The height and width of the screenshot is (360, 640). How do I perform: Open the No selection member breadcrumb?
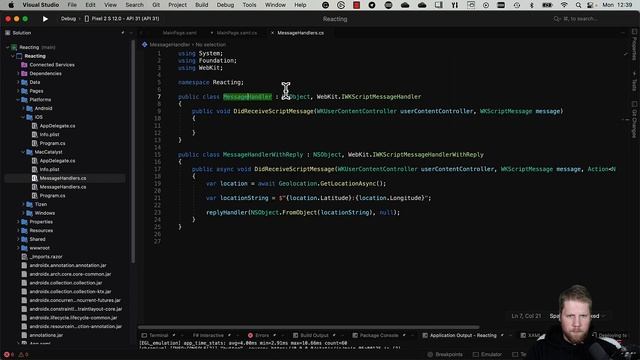pyautogui.click(x=211, y=44)
